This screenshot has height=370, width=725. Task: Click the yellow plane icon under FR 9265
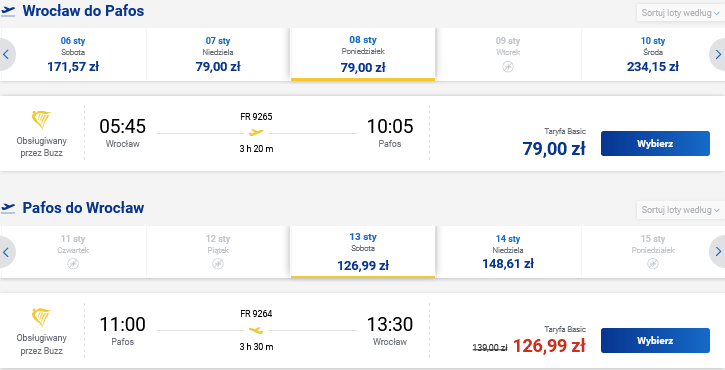click(256, 133)
